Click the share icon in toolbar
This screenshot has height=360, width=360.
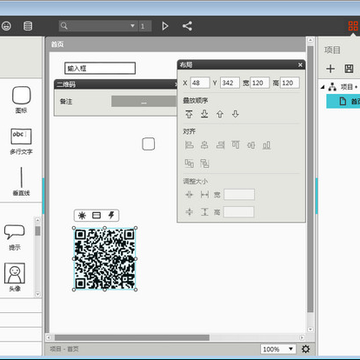[x=187, y=26]
